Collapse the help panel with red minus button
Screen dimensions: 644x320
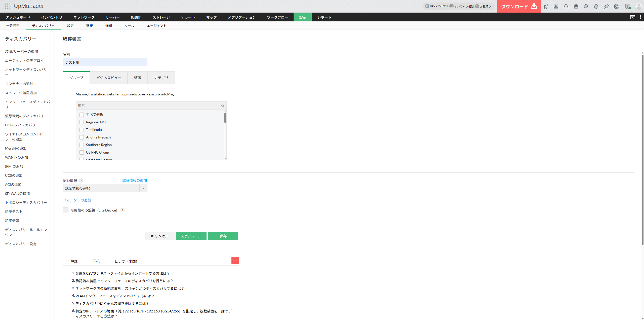click(235, 261)
